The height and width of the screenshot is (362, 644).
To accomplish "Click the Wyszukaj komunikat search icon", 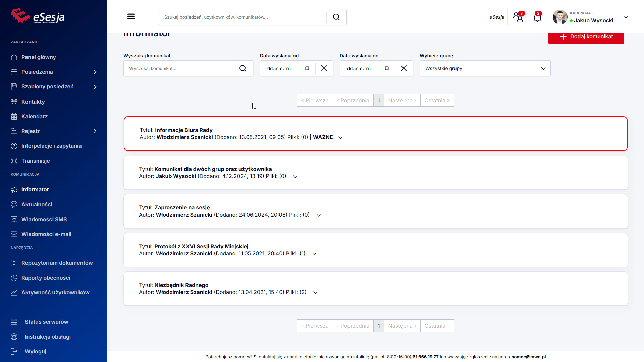I will 243,68.
